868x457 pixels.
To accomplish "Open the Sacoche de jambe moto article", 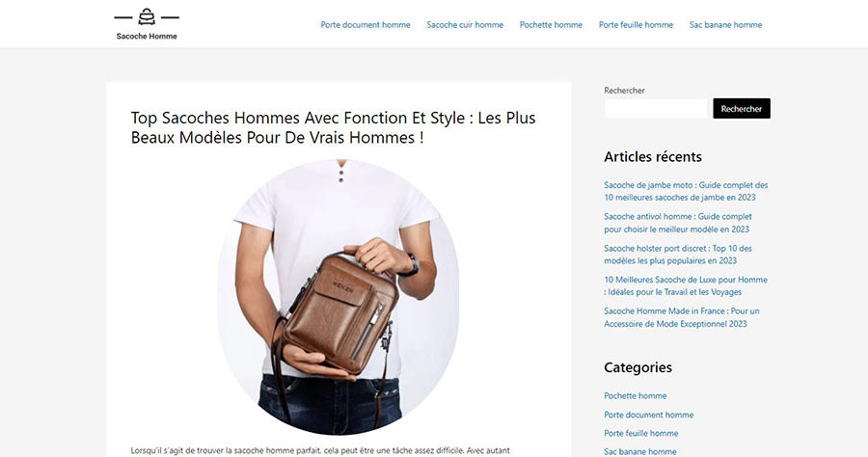I will [686, 192].
